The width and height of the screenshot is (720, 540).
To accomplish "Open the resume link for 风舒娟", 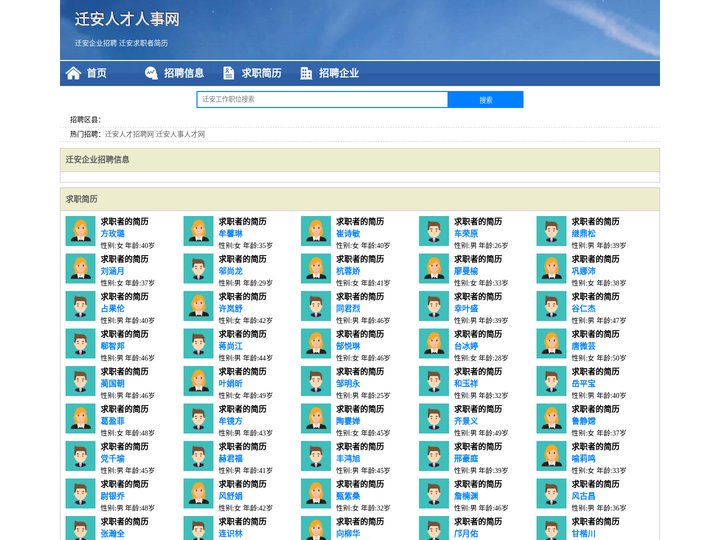I will pyautogui.click(x=231, y=496).
